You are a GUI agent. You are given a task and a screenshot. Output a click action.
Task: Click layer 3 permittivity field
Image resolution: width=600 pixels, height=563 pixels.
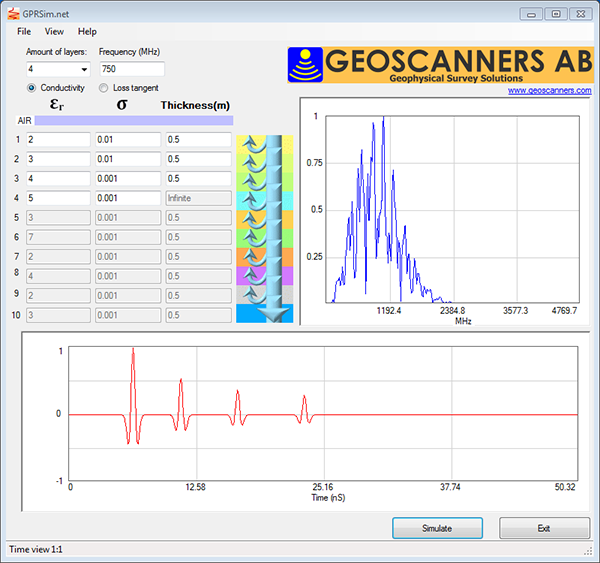pos(58,178)
